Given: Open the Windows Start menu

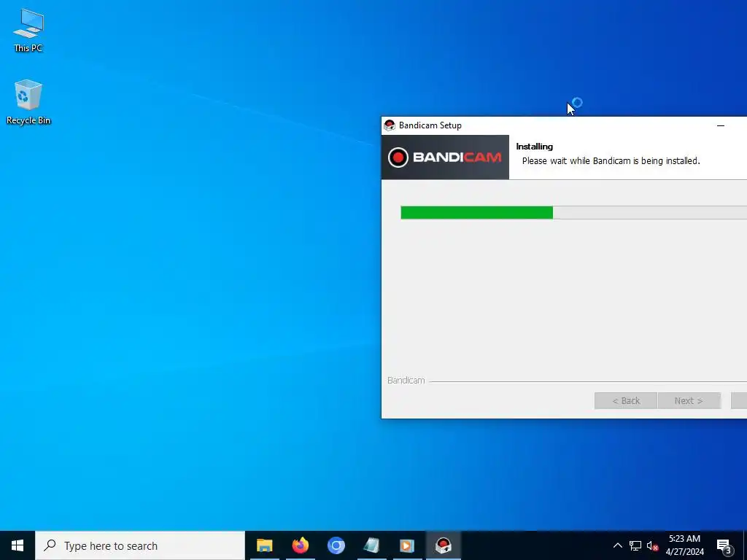Looking at the screenshot, I should click(x=18, y=545).
